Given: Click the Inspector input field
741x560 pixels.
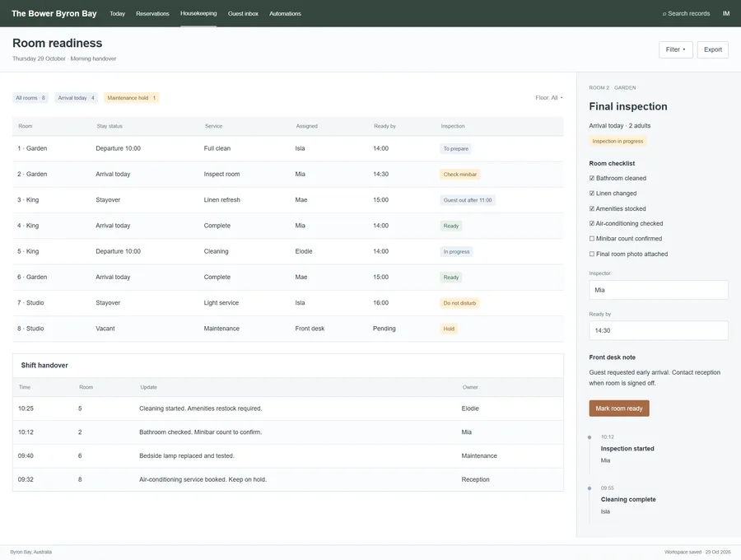Looking at the screenshot, I should tap(659, 290).
